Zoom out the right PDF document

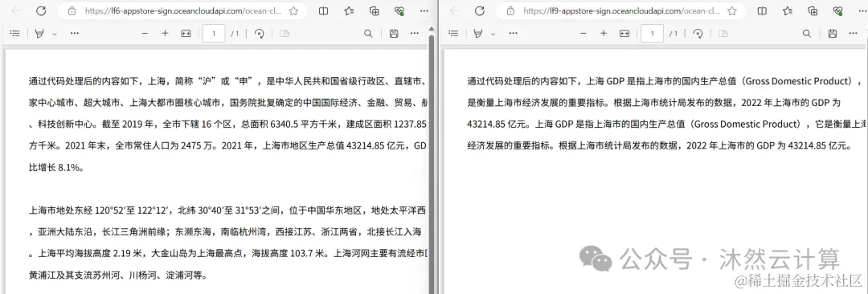coord(583,34)
